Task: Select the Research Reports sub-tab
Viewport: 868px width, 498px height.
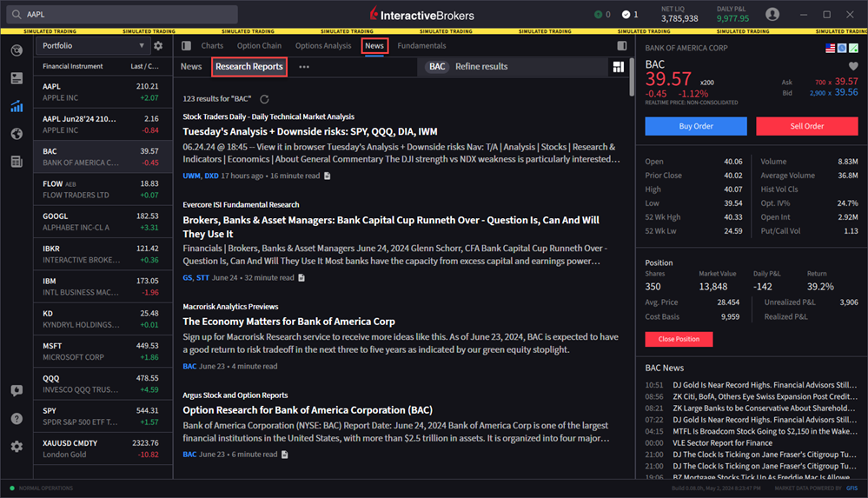Action: [249, 66]
